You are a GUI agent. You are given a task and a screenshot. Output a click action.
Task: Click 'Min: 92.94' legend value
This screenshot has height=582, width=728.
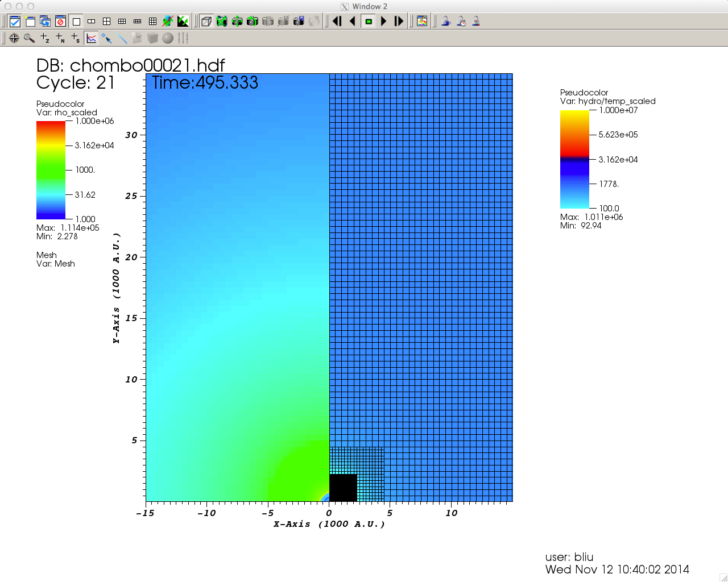(x=581, y=226)
